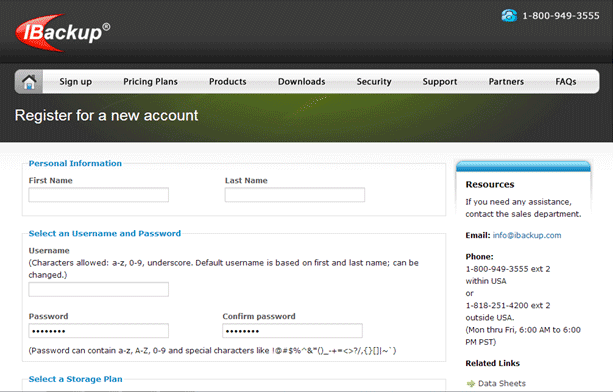View the Security page
The height and width of the screenshot is (392, 613).
coord(374,81)
